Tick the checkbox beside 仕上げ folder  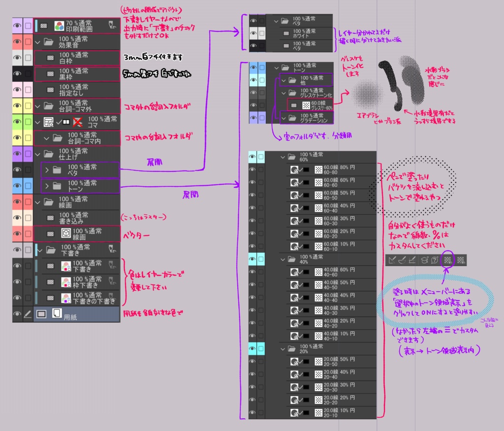[28, 154]
